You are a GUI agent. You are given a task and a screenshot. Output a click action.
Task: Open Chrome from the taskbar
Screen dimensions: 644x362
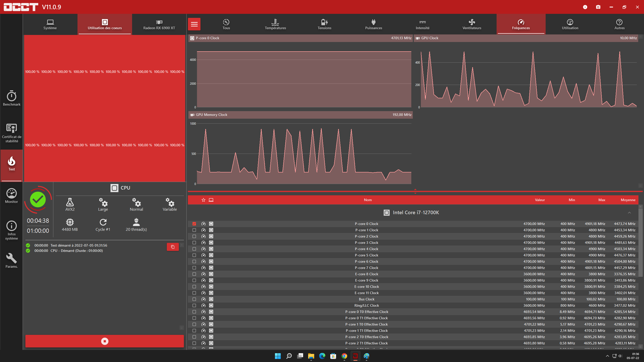point(344,356)
